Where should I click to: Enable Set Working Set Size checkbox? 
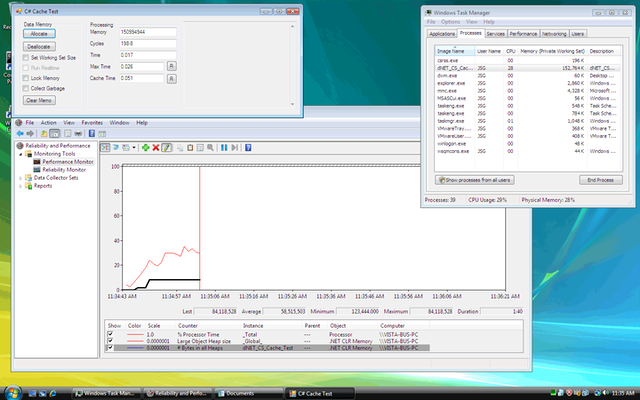pyautogui.click(x=26, y=58)
